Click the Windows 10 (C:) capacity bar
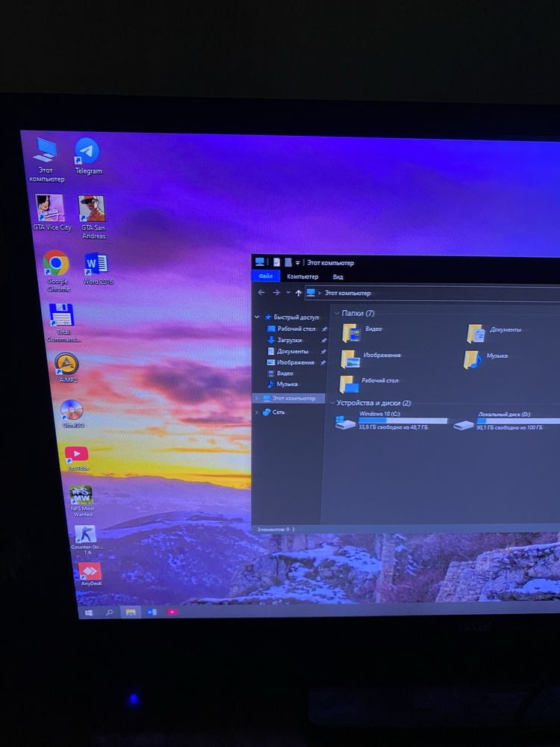The width and height of the screenshot is (560, 747). 403,421
